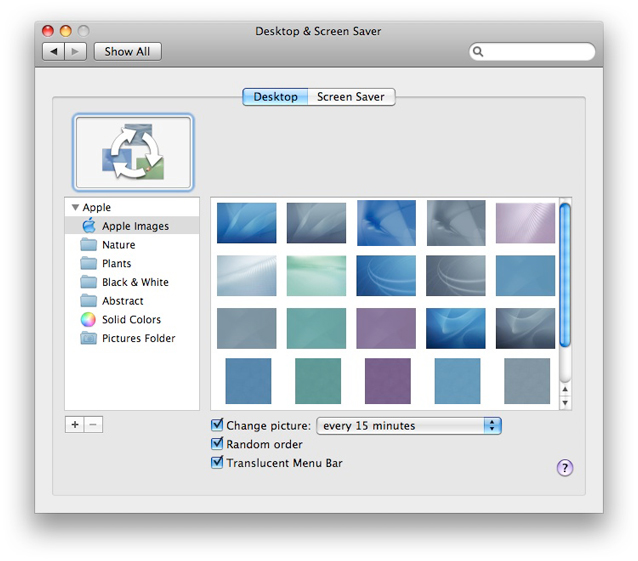Click the Pictures Folder camera folder icon
638x561 pixels.
coord(88,338)
